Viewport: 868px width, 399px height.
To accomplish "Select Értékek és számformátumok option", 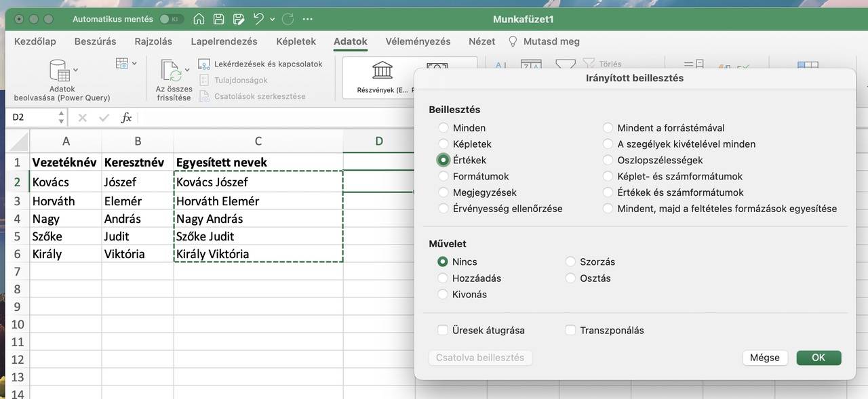I will 608,192.
